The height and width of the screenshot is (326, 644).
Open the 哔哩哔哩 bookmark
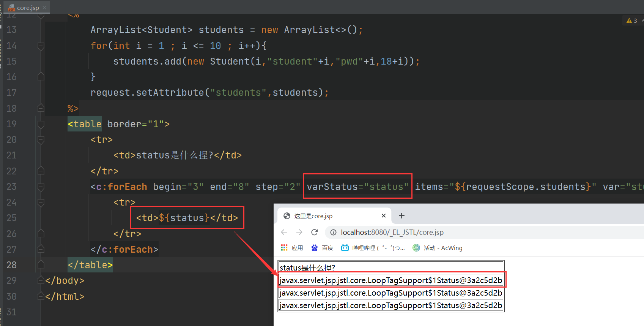click(x=373, y=248)
